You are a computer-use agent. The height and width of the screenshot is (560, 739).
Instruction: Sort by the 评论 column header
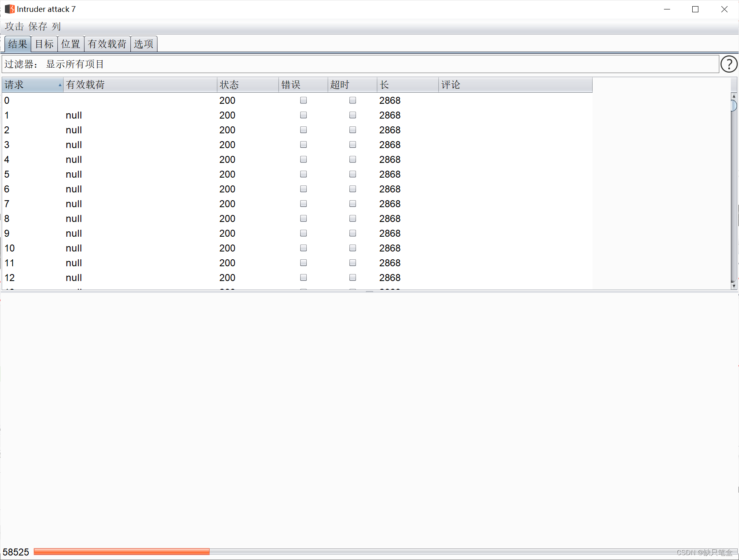(x=515, y=85)
